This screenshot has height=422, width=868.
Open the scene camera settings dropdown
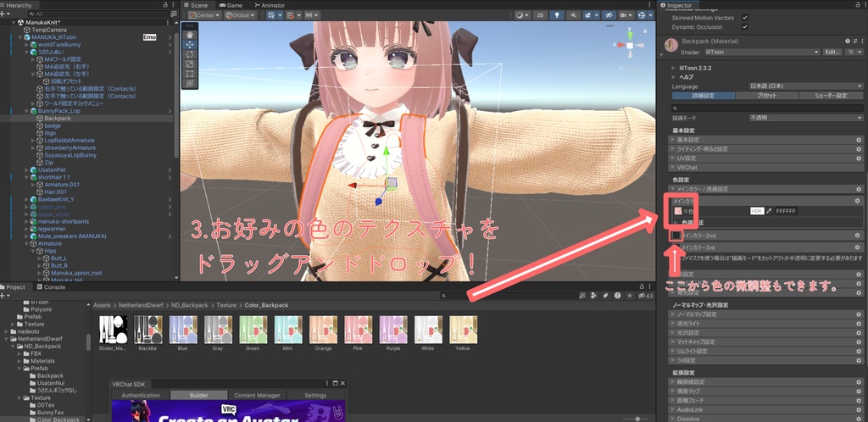coord(626,15)
